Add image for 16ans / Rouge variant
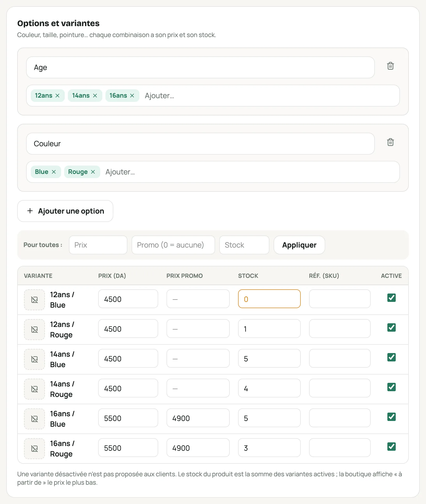Screen dimensions: 426x504 tap(34, 449)
